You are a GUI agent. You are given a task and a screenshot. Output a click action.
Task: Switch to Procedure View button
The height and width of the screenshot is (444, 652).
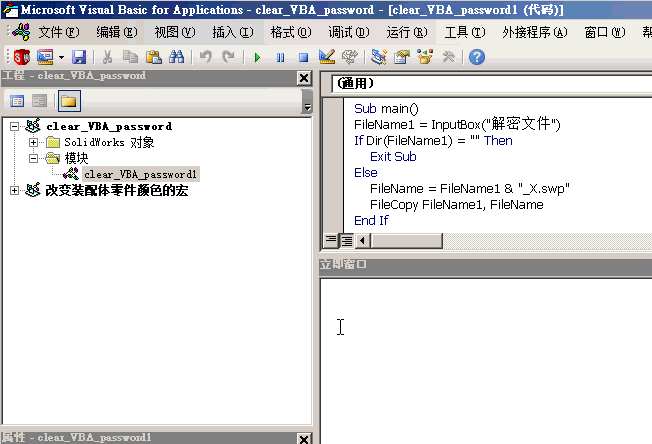(x=331, y=240)
